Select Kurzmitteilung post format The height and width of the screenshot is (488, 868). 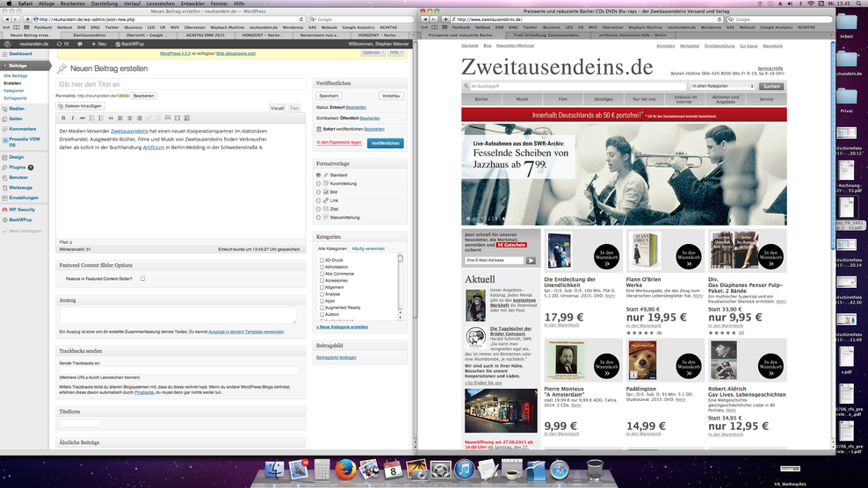coord(318,183)
